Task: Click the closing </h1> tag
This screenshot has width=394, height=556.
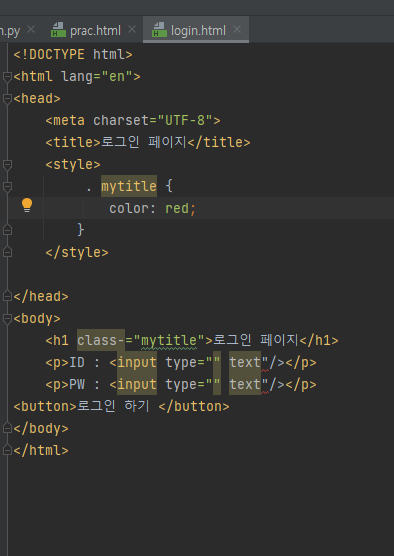Action: (319, 340)
